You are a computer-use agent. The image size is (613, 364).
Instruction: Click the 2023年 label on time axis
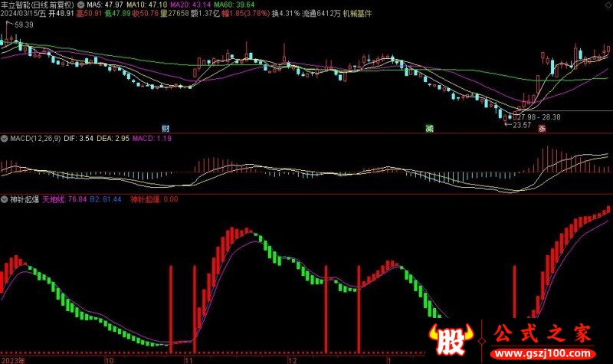pyautogui.click(x=14, y=359)
